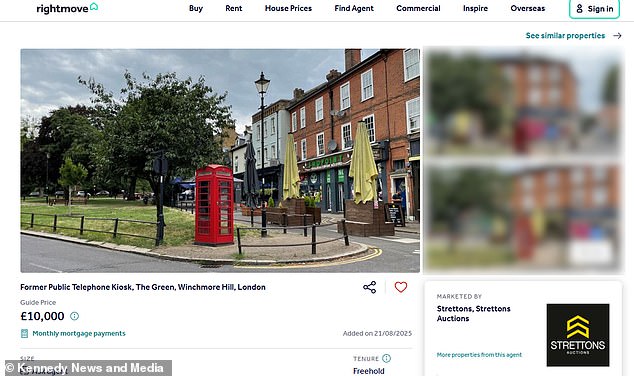Select the MARKETED BY label
The width and height of the screenshot is (634, 376).
(459, 296)
